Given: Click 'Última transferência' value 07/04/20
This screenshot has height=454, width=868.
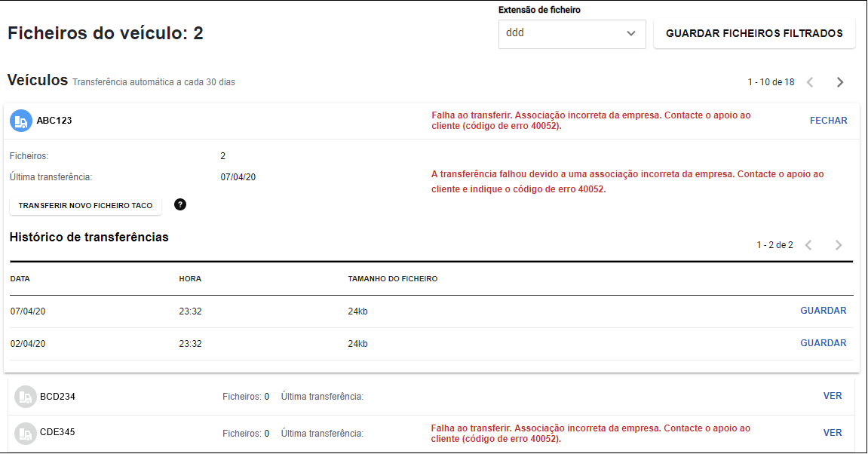Looking at the screenshot, I should pyautogui.click(x=238, y=177).
